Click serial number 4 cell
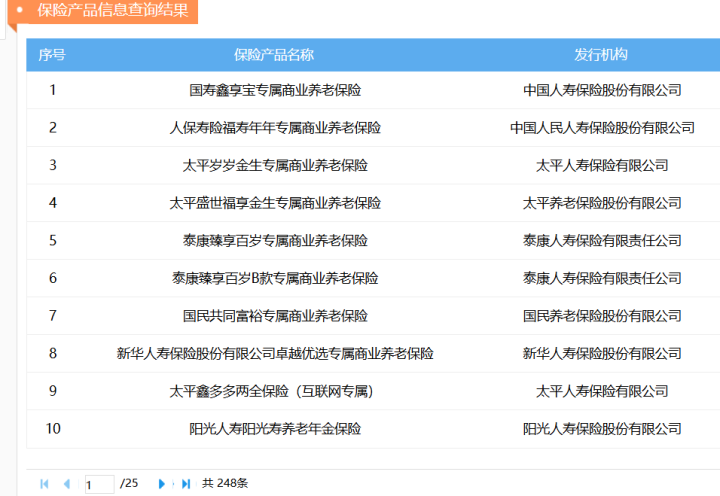This screenshot has height=496, width=720. 53,203
